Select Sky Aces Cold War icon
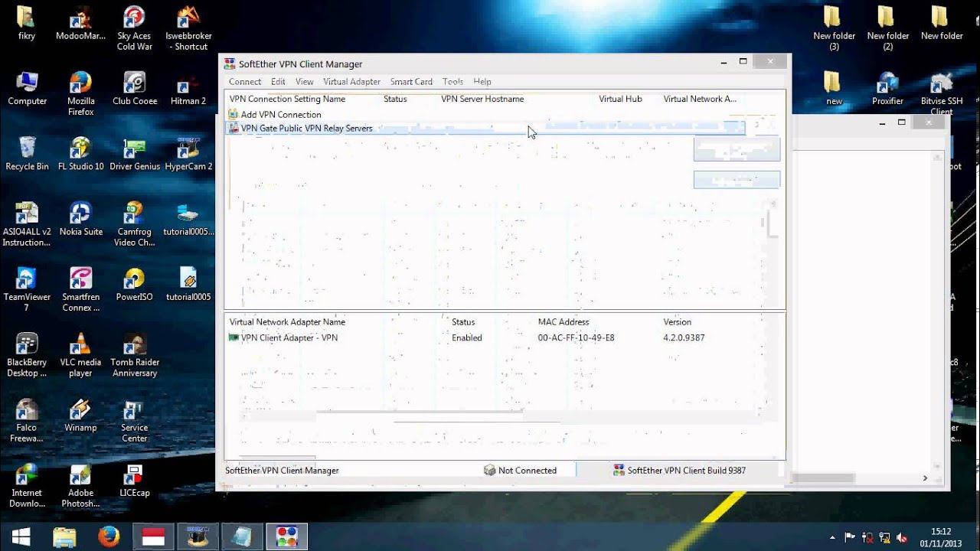 tap(135, 29)
